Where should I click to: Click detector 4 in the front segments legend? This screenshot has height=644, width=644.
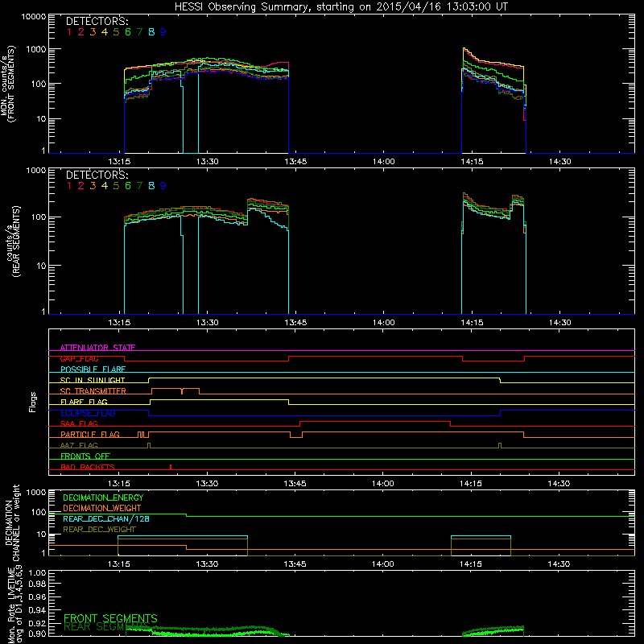point(105,32)
